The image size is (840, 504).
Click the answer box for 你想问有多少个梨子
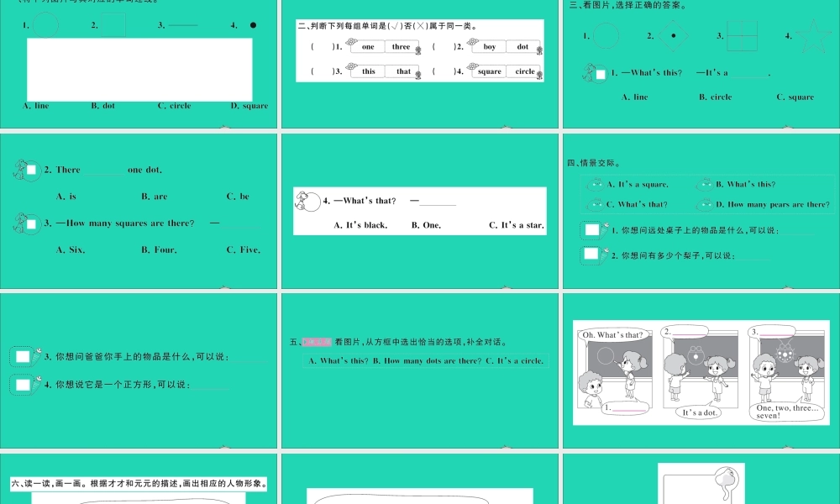click(x=591, y=254)
